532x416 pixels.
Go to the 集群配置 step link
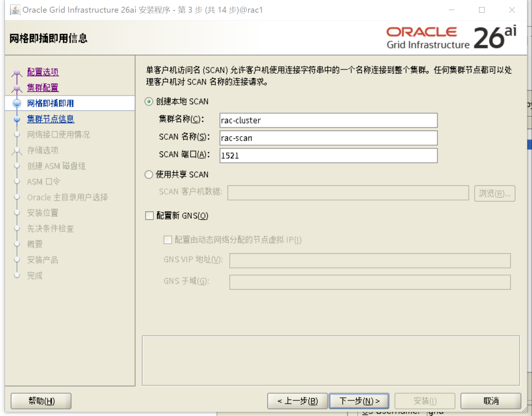(x=43, y=88)
